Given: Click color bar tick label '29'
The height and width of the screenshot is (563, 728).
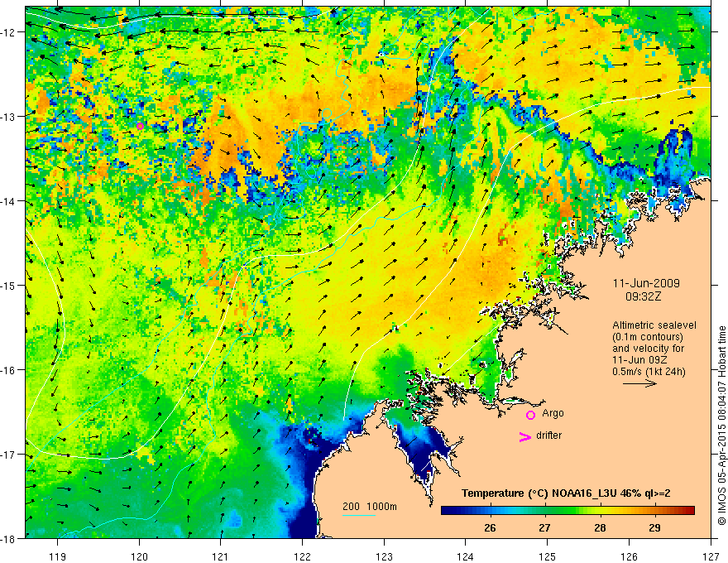Looking at the screenshot, I should tap(654, 527).
